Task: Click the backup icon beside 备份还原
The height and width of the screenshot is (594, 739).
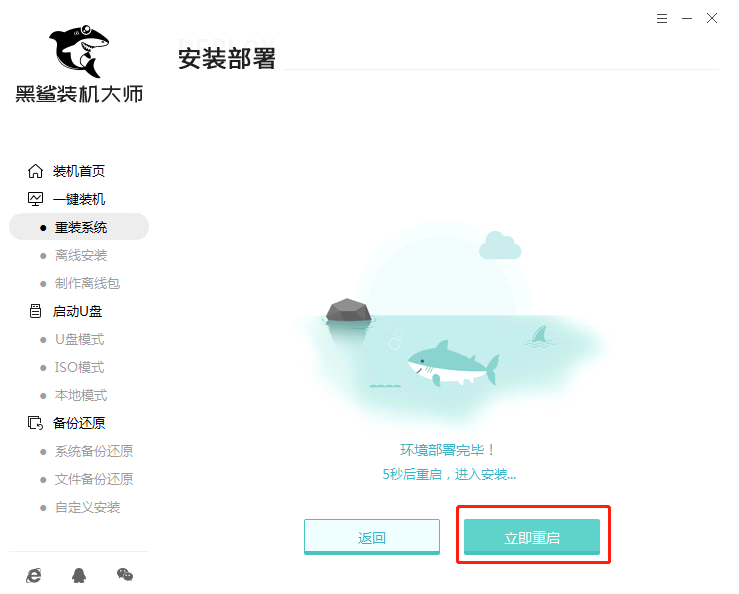Action: [x=35, y=423]
